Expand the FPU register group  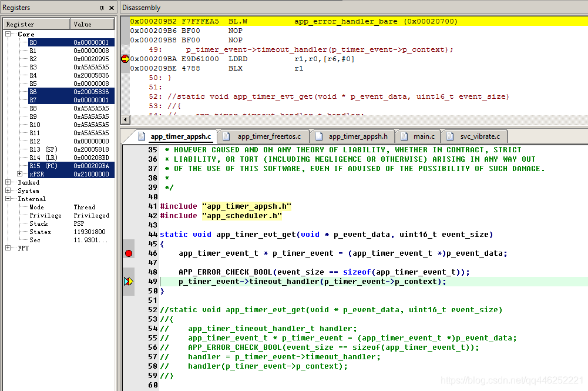click(8, 248)
